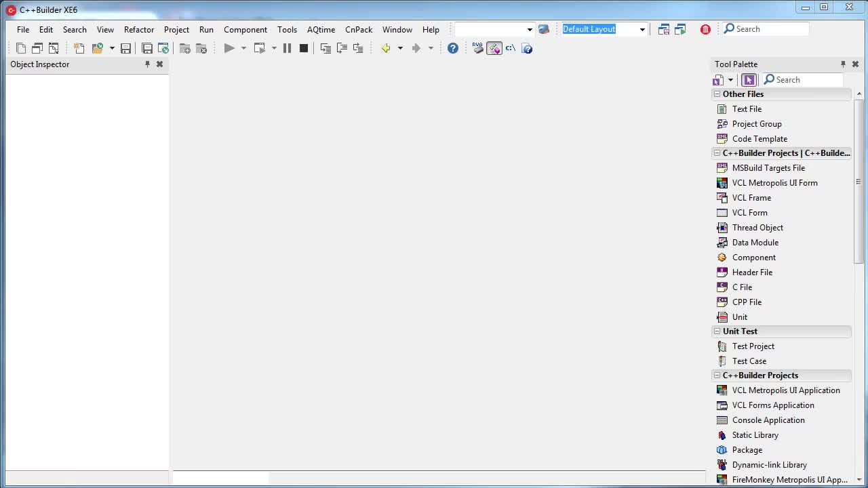The height and width of the screenshot is (488, 868).
Task: Open dropdown arrow next to Run button
Action: [243, 48]
